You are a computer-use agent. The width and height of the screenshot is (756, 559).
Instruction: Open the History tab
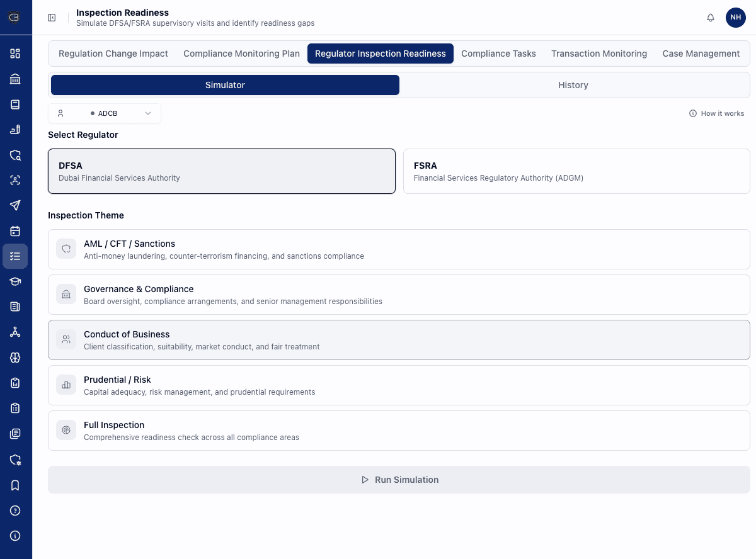click(x=573, y=85)
